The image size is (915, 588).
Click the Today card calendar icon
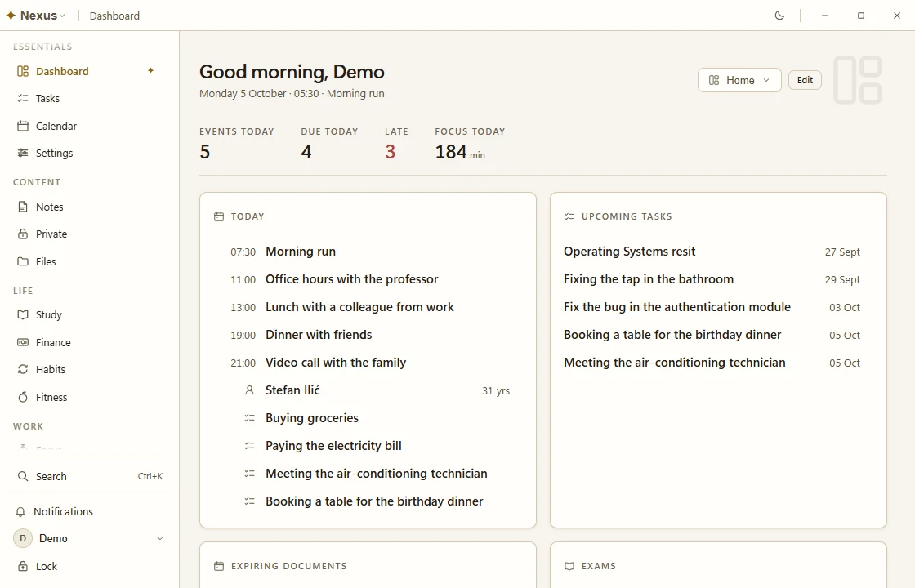219,216
